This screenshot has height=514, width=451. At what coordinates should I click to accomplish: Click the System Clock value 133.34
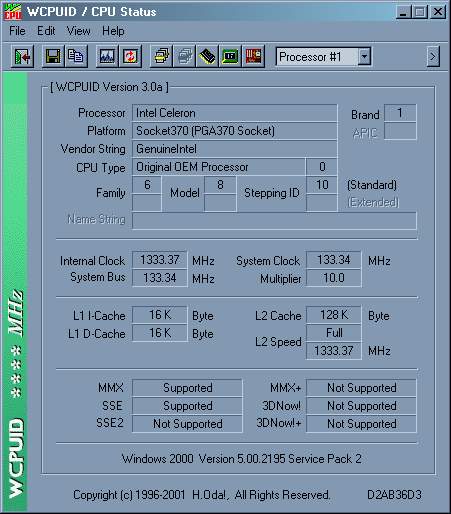pyautogui.click(x=334, y=260)
